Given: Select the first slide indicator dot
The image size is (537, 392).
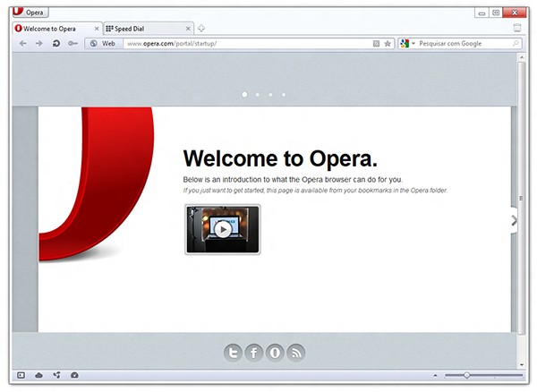Looking at the screenshot, I should [244, 95].
